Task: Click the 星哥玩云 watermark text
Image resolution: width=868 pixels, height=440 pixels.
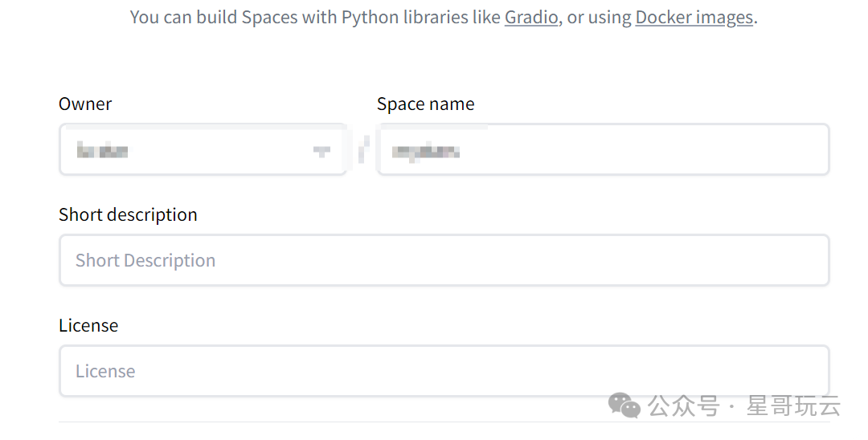Action: tap(793, 406)
